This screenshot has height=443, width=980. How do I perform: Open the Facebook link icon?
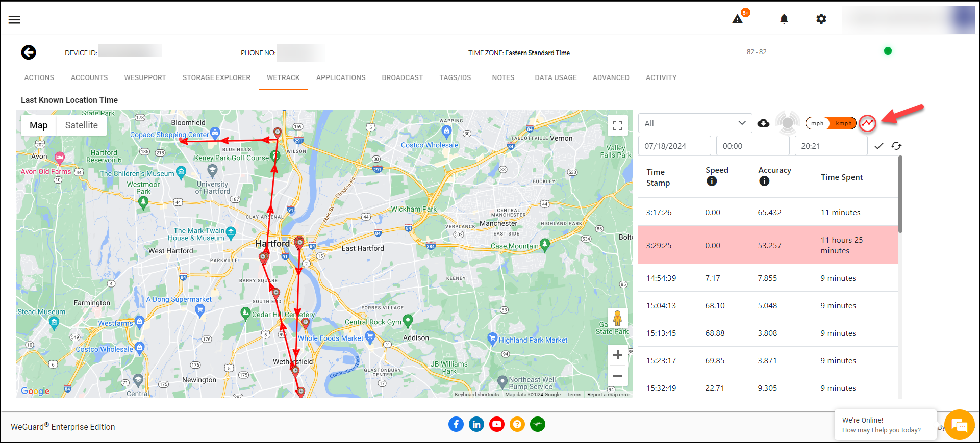pos(456,424)
